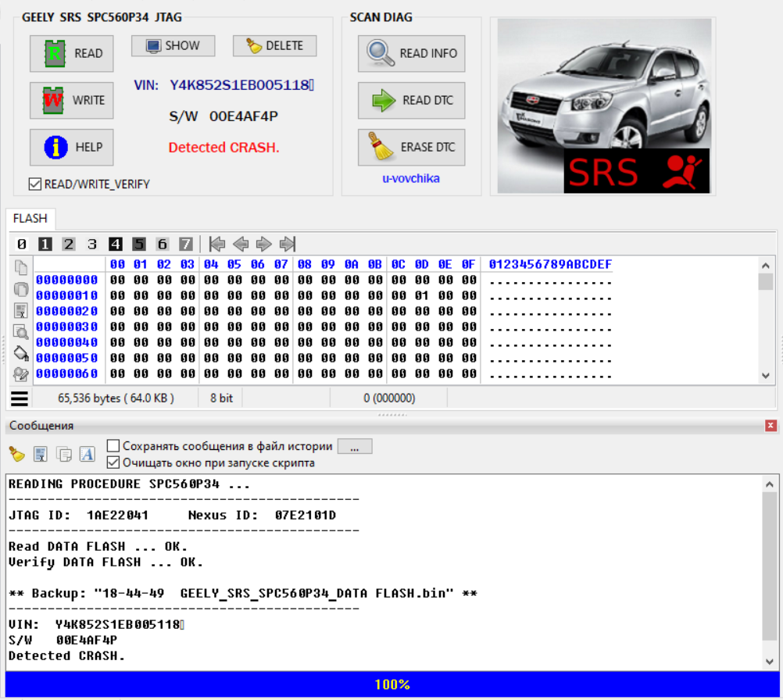The height and width of the screenshot is (700, 783).
Task: Select hex editor bookmark 0
Action: (21, 245)
